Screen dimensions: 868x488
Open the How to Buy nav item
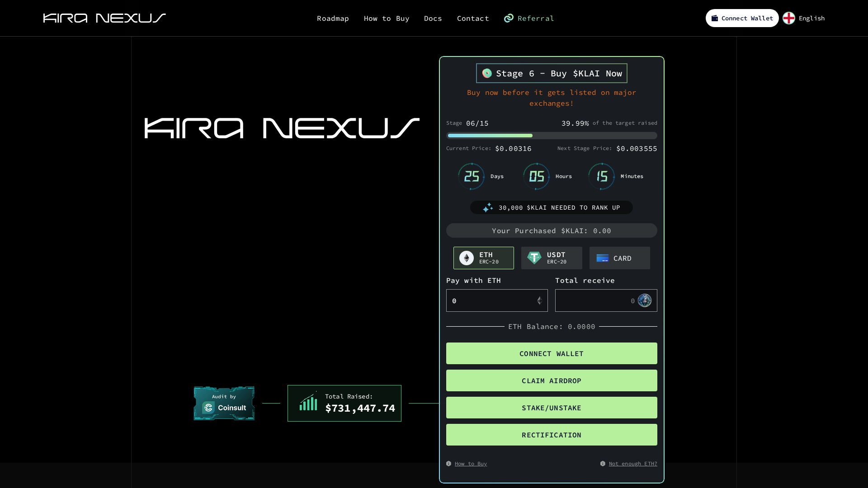(387, 19)
